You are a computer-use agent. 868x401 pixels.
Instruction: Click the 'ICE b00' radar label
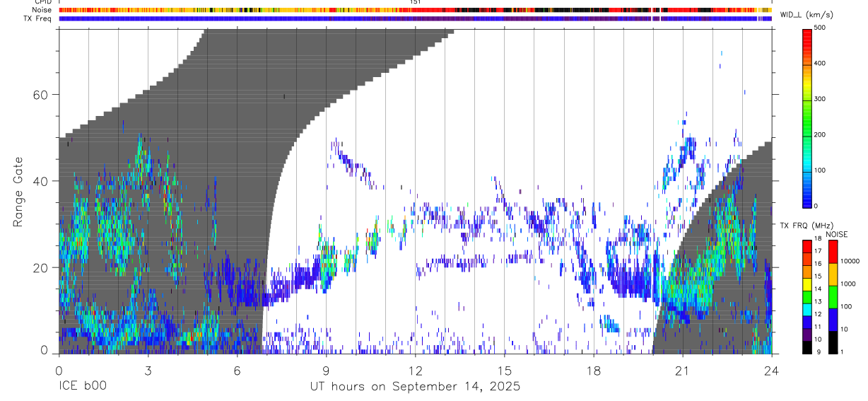83,387
